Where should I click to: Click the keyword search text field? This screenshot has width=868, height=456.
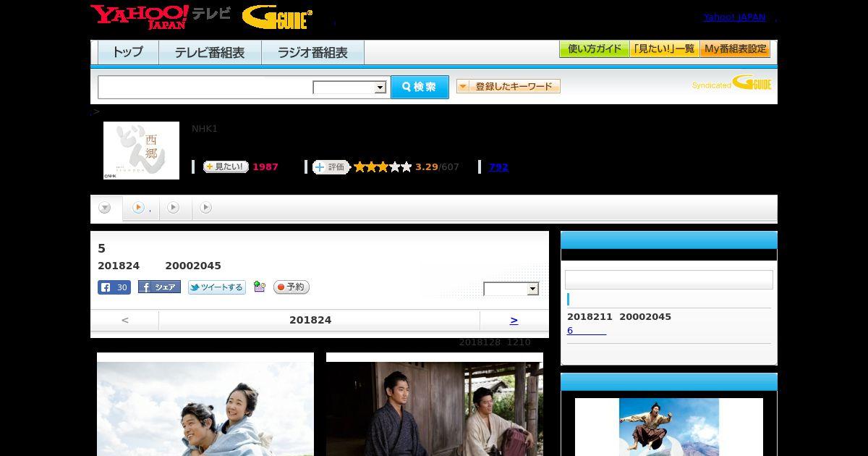tap(205, 87)
